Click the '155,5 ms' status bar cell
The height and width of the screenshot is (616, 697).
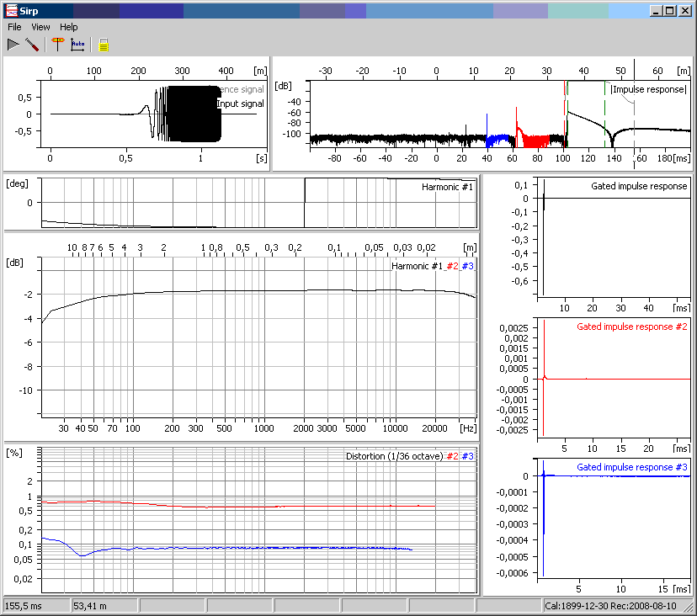tap(36, 606)
